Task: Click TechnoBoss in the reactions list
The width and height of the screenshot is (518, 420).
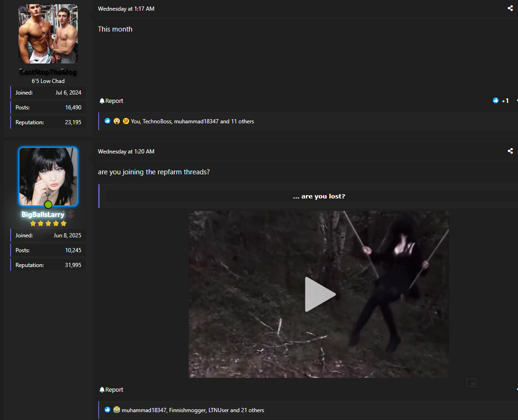Action: (157, 121)
